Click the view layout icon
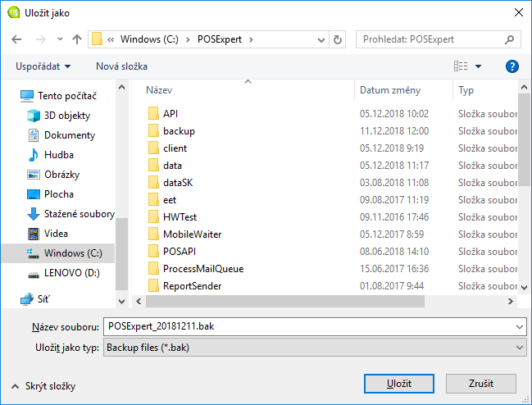Viewport: 532px width, 405px height. pyautogui.click(x=461, y=66)
